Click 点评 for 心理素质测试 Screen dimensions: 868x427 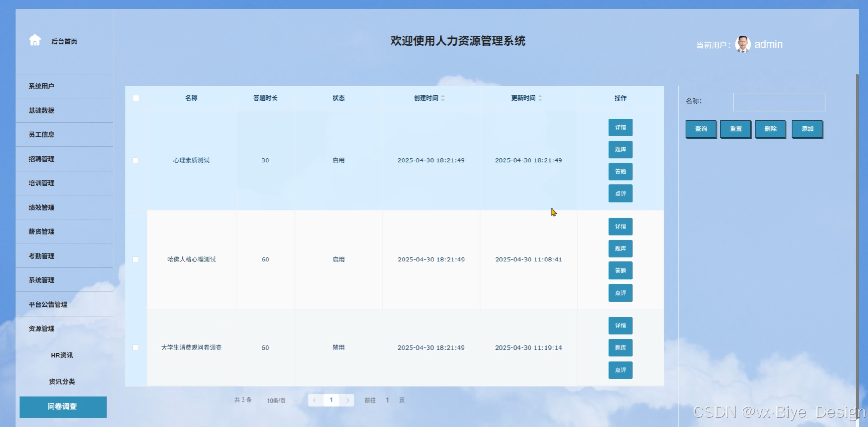coord(620,194)
